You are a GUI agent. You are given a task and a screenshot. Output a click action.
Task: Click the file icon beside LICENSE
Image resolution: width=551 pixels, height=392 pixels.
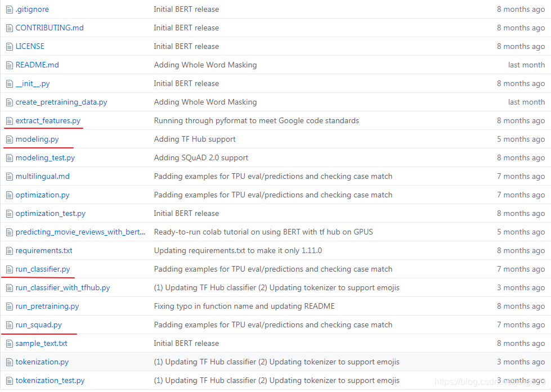(x=10, y=47)
